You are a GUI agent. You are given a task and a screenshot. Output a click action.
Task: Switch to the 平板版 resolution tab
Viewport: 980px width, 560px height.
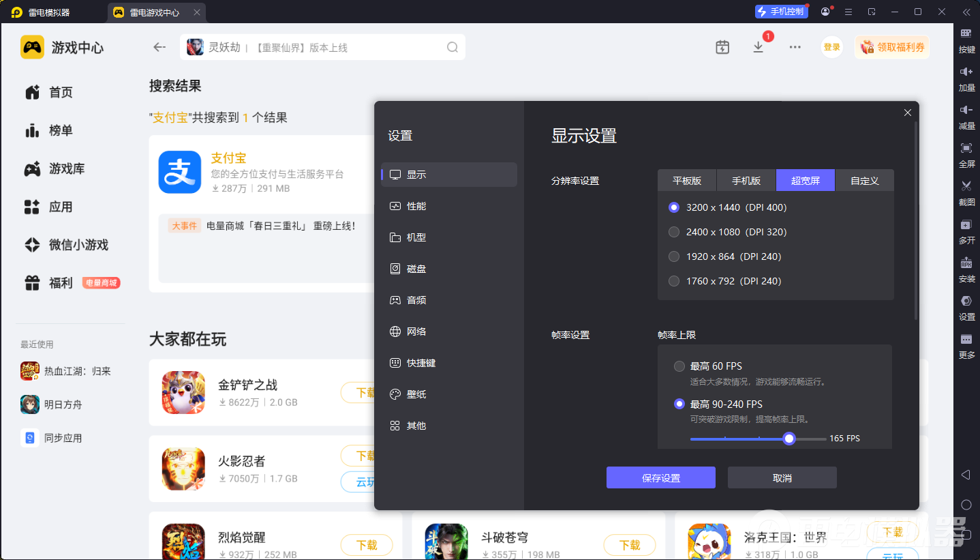coord(687,181)
